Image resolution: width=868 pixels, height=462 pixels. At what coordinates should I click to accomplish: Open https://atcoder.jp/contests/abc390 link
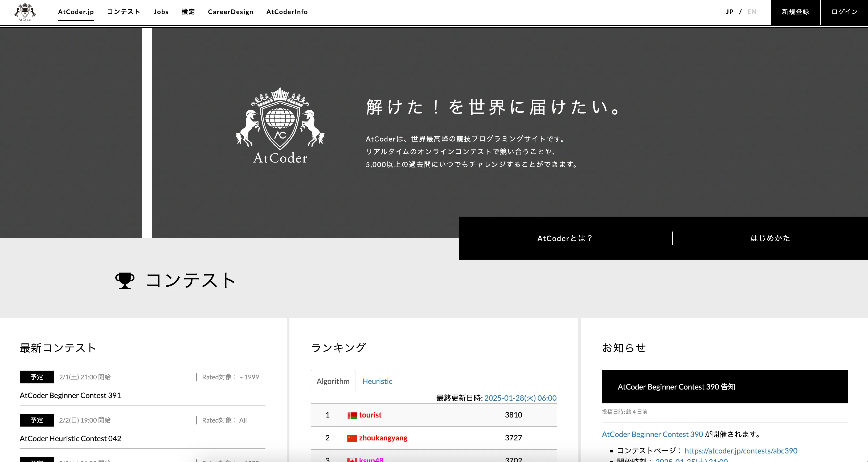click(741, 451)
